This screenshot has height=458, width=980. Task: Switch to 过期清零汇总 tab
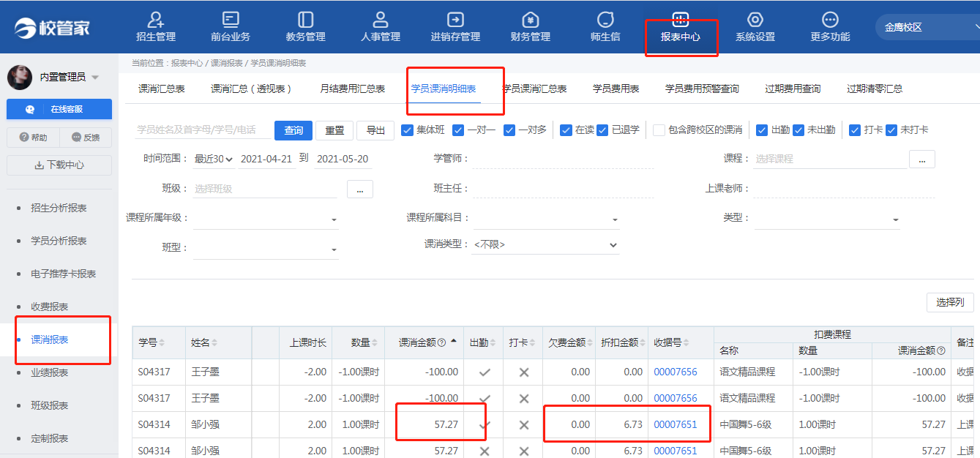875,89
